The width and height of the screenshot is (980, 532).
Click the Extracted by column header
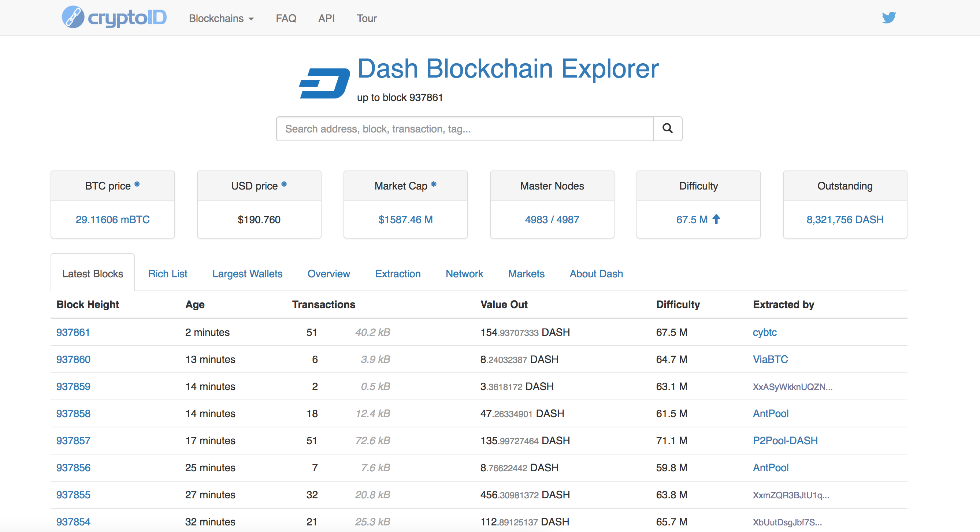pyautogui.click(x=783, y=304)
